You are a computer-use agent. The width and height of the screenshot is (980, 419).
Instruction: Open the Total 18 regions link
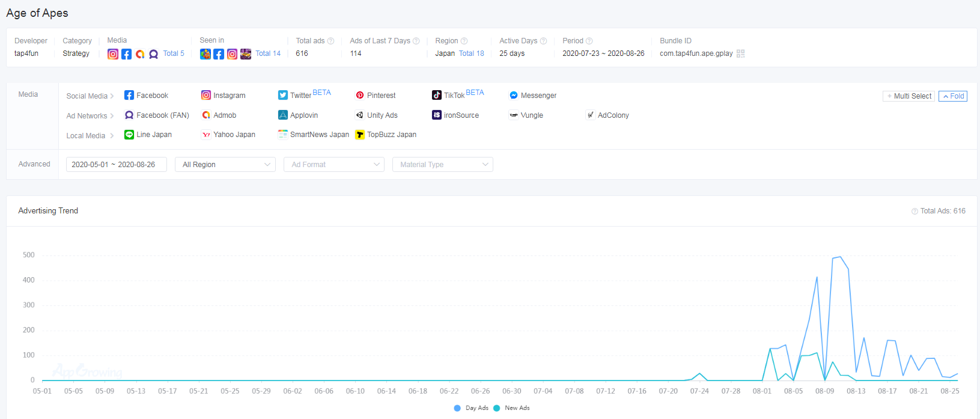tap(471, 54)
